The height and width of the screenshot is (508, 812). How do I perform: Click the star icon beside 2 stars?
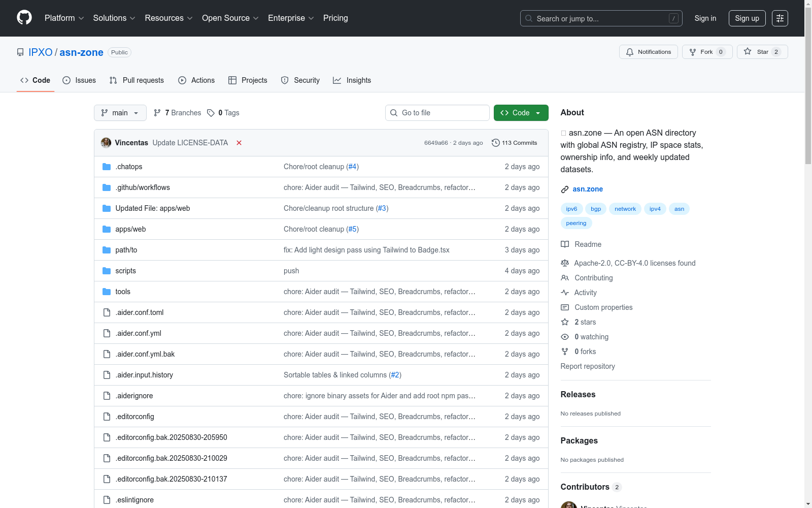click(565, 322)
